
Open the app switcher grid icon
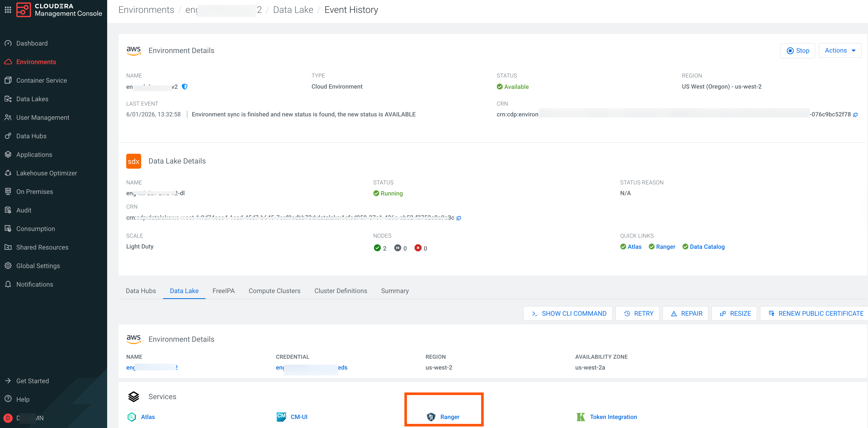pos(8,10)
